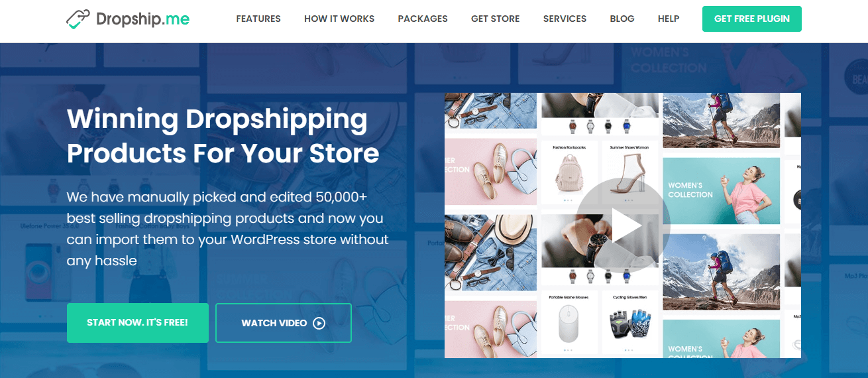Click the Get Free Plugin button
This screenshot has width=868, height=378.
click(x=752, y=19)
